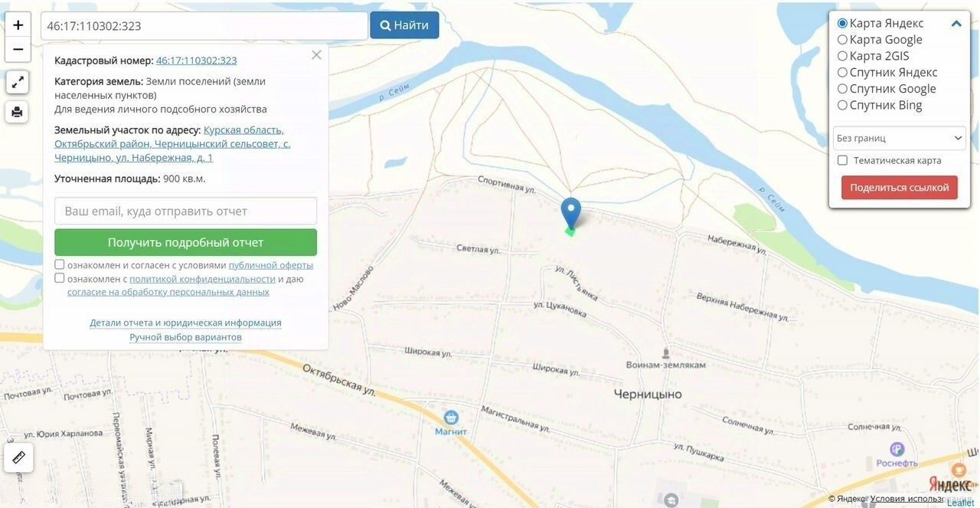Viewport: 980px width, 508px height.
Task: Click the email input field
Action: pos(185,211)
